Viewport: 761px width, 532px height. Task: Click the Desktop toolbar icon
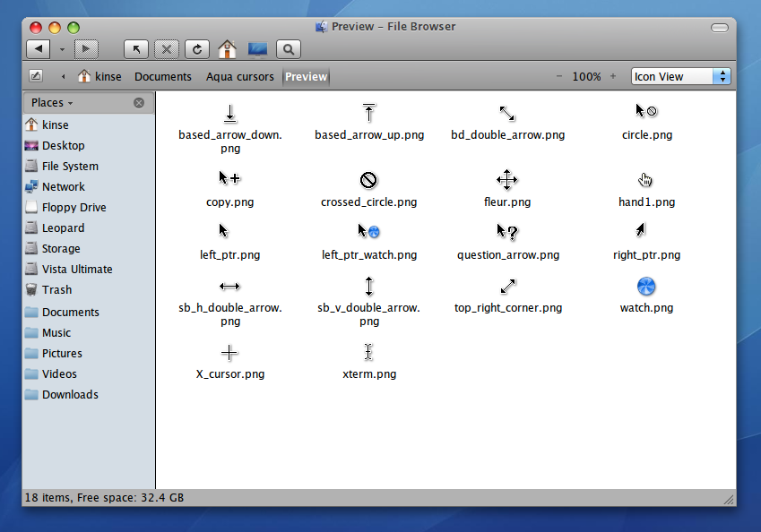click(257, 48)
